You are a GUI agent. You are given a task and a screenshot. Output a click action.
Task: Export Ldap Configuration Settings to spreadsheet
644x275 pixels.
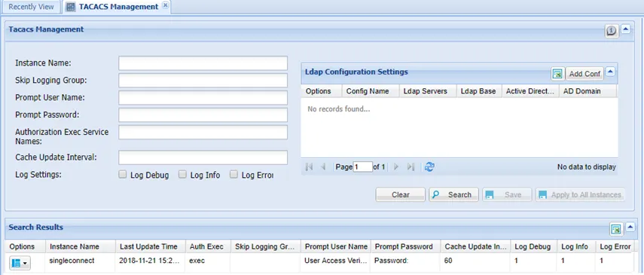point(557,74)
